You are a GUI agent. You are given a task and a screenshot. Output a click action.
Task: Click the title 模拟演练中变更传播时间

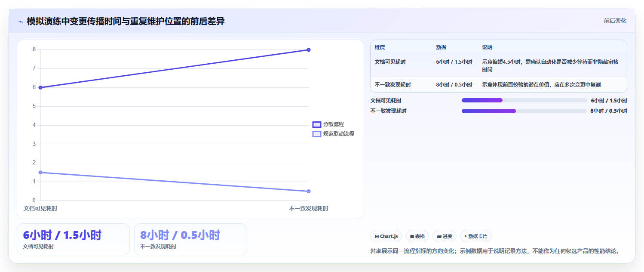(126, 21)
